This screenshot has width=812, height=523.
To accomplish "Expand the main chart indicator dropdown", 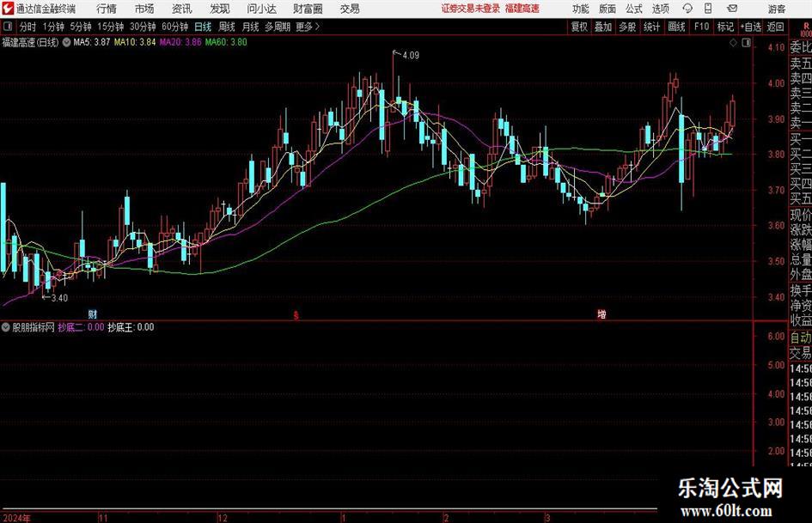I will pyautogui.click(x=66, y=42).
